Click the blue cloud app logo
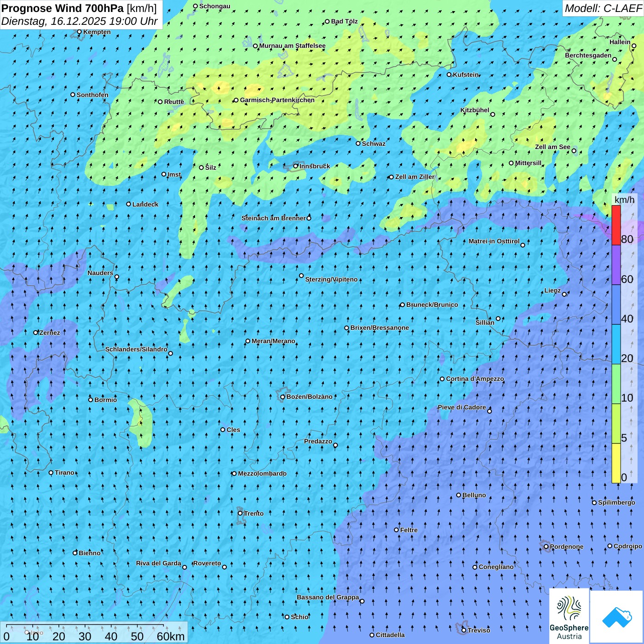This screenshot has height=644, width=644. click(617, 617)
